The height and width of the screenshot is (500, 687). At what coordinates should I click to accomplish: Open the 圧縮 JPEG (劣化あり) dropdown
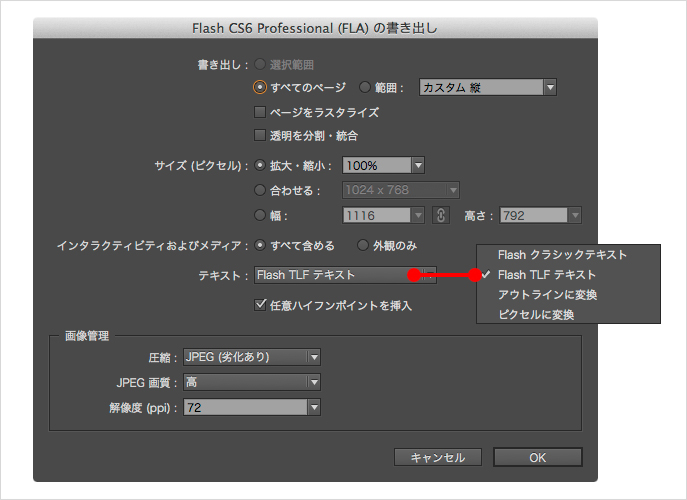tap(251, 357)
